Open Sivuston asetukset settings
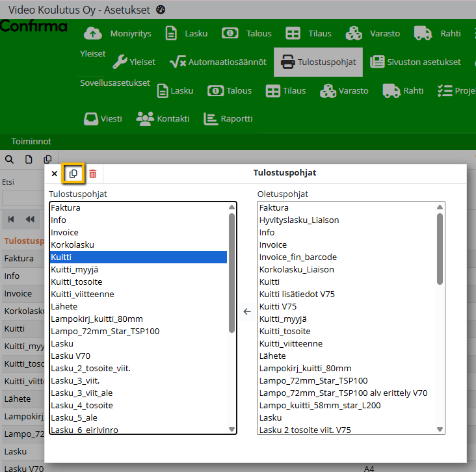Viewport: 476px width, 472px height. coord(416,62)
